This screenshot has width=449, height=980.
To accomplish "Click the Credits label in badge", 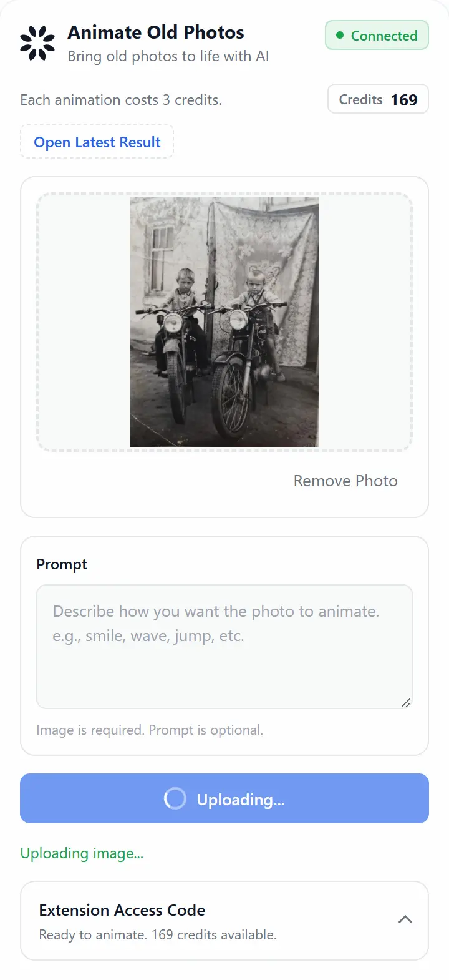I will (360, 99).
